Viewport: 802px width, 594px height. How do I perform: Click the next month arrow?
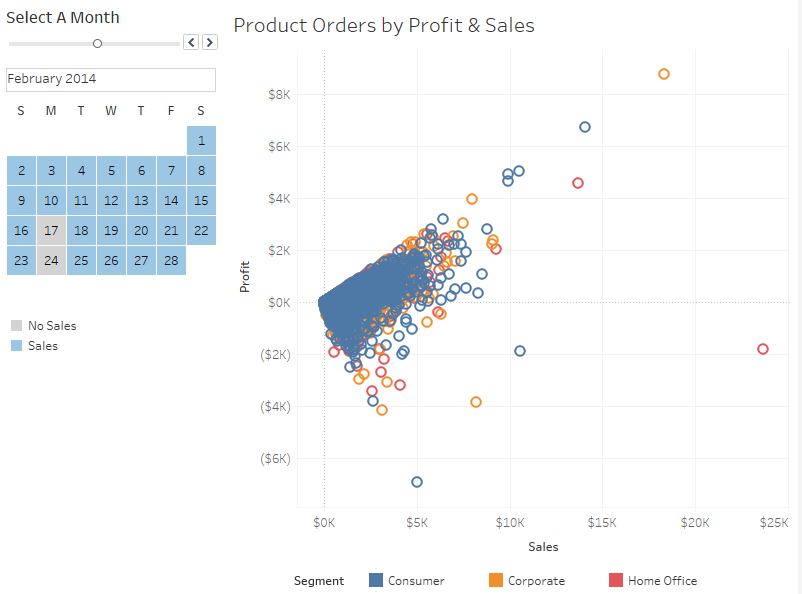210,42
